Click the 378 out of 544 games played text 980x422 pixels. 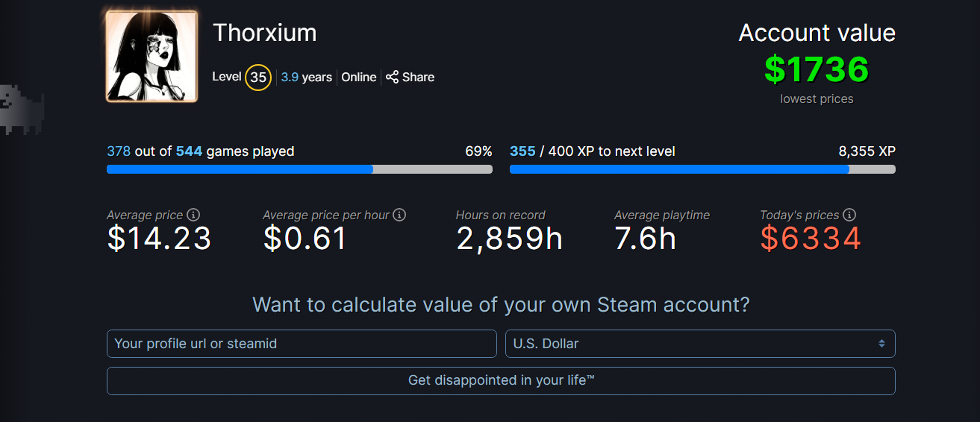[x=200, y=151]
